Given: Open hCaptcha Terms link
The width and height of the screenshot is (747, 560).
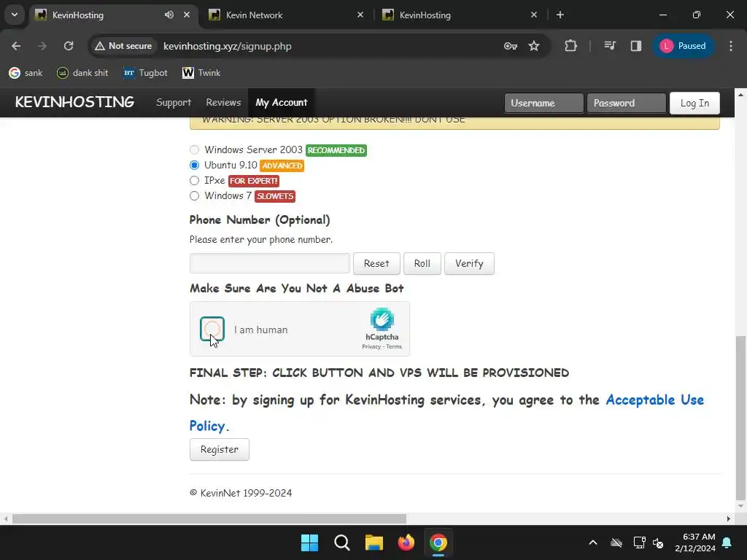Looking at the screenshot, I should (394, 346).
